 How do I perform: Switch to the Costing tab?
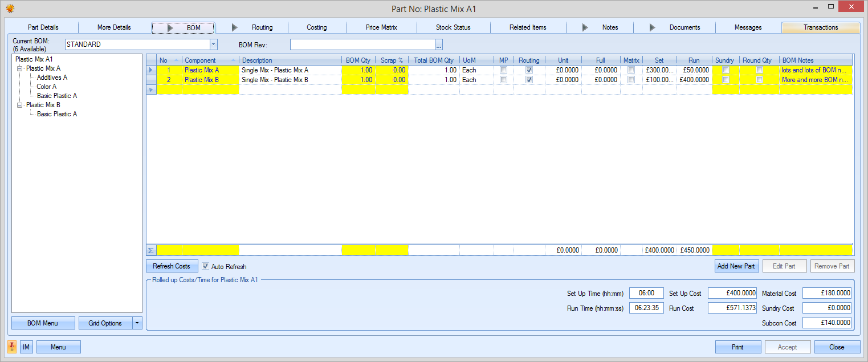coord(316,27)
